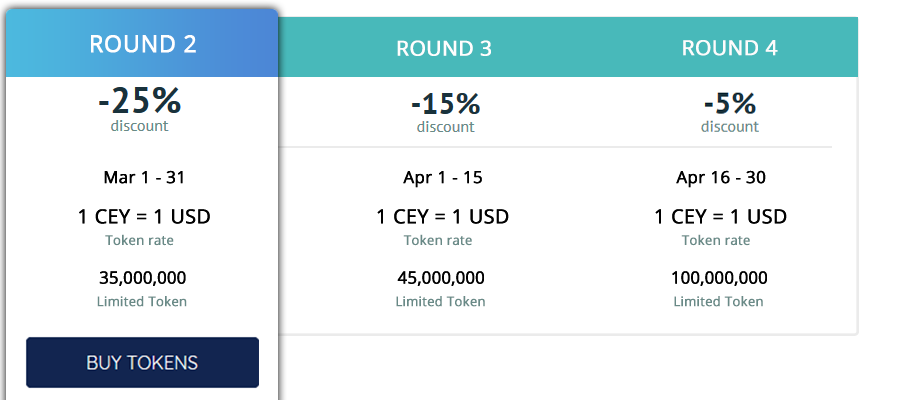Click the Apr 16 - 30 date range
The image size is (900, 400).
coord(721,177)
